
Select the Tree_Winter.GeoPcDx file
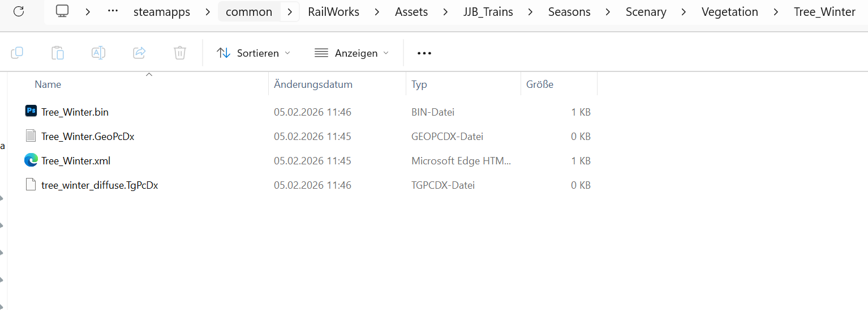pyautogui.click(x=88, y=137)
